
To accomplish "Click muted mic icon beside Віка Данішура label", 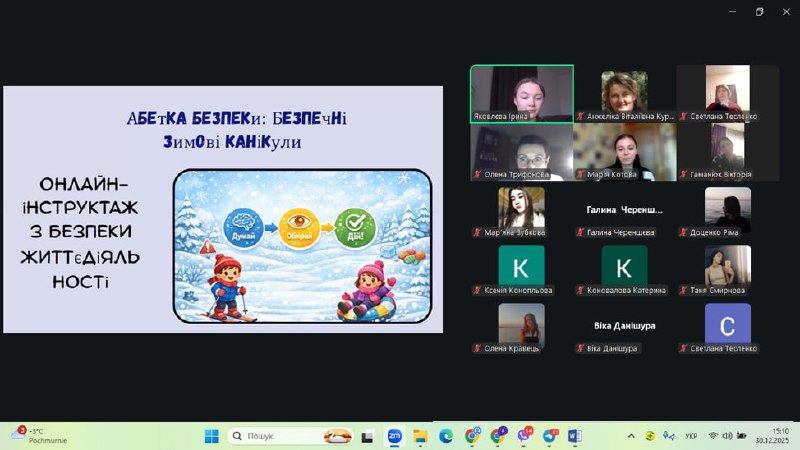I will 580,348.
